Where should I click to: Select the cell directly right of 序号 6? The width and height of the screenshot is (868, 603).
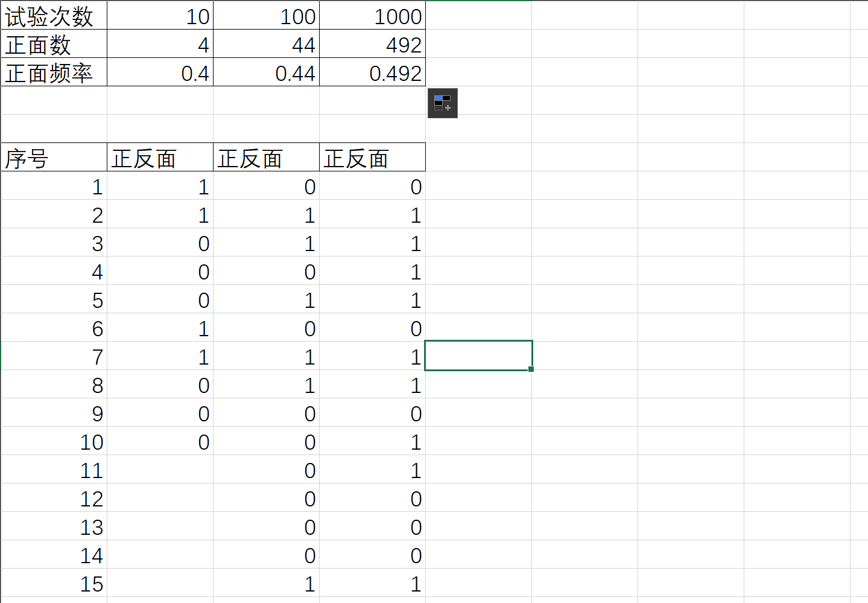[160, 327]
